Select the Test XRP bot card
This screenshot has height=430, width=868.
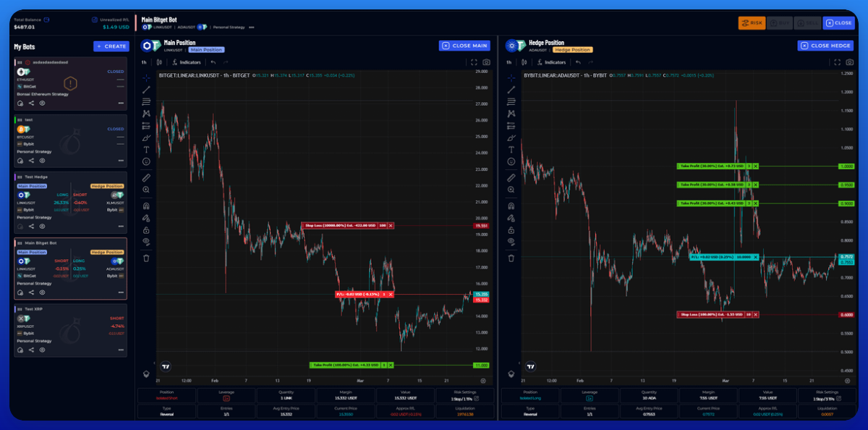coord(71,330)
